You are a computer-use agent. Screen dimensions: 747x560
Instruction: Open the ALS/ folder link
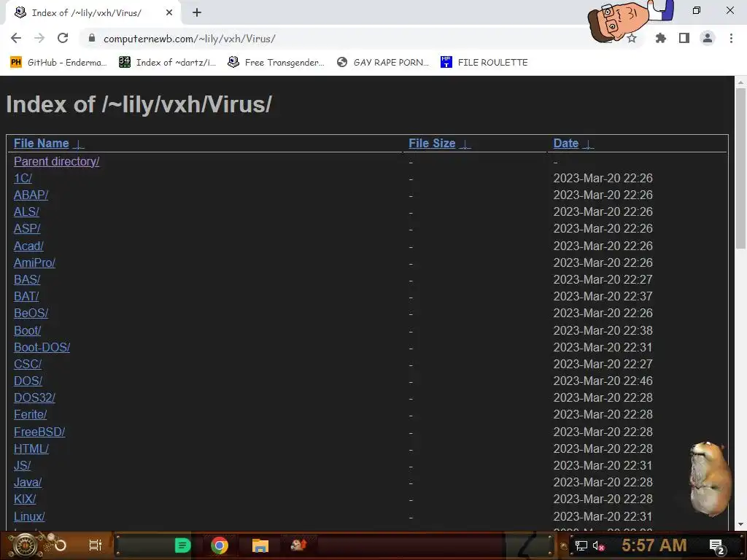click(x=27, y=211)
